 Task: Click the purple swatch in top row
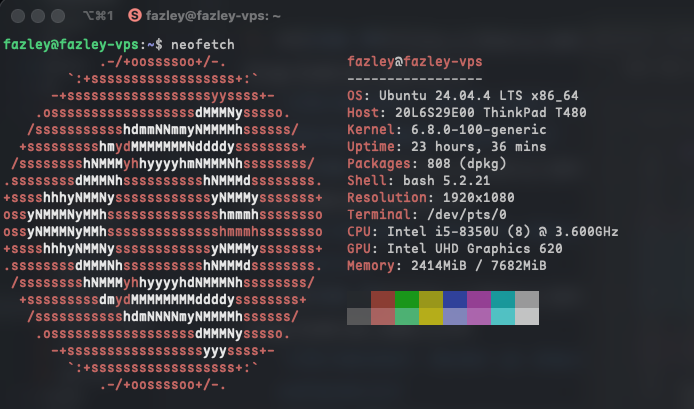tap(479, 299)
